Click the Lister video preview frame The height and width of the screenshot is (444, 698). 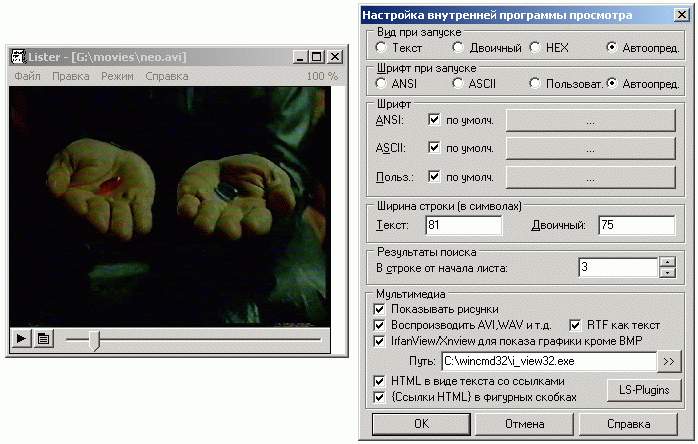pyautogui.click(x=170, y=207)
